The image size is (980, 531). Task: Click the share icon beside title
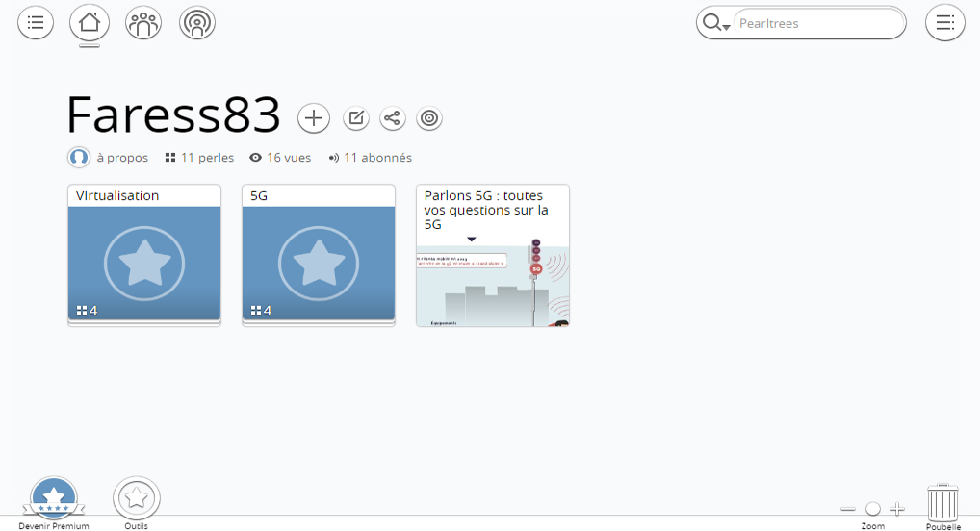(x=392, y=118)
